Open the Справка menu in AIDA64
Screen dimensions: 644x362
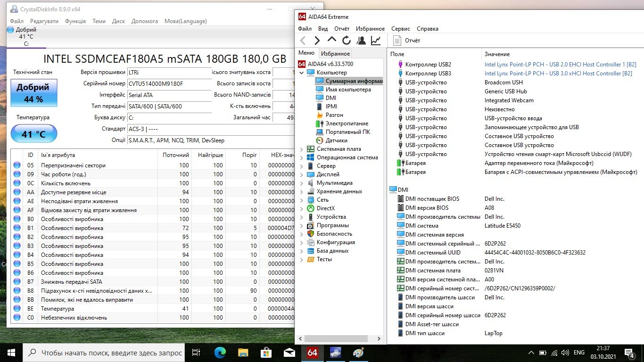pyautogui.click(x=428, y=29)
